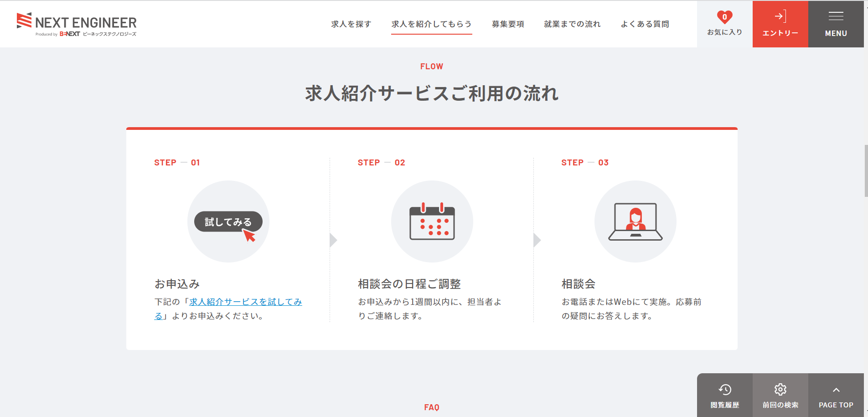Click the STEP 03 label
The width and height of the screenshot is (868, 417).
[x=585, y=163]
